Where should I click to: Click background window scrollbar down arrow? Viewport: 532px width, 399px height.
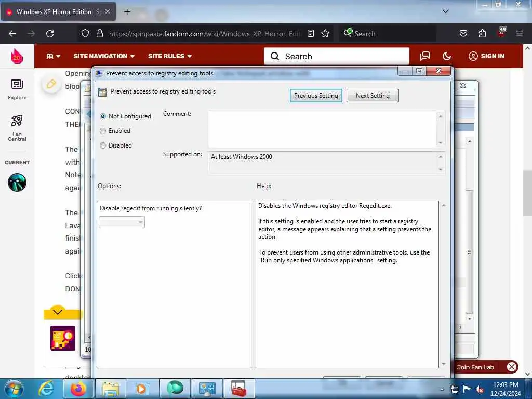pyautogui.click(x=470, y=318)
